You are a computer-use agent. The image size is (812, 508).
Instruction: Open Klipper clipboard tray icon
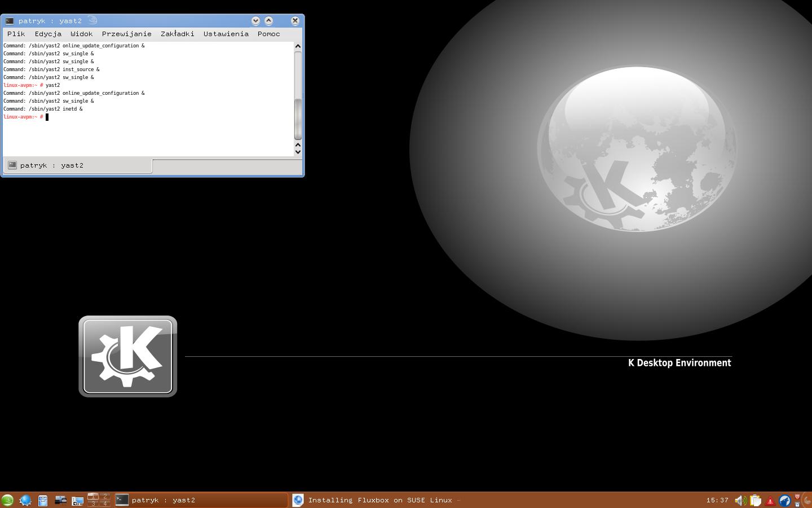point(756,501)
